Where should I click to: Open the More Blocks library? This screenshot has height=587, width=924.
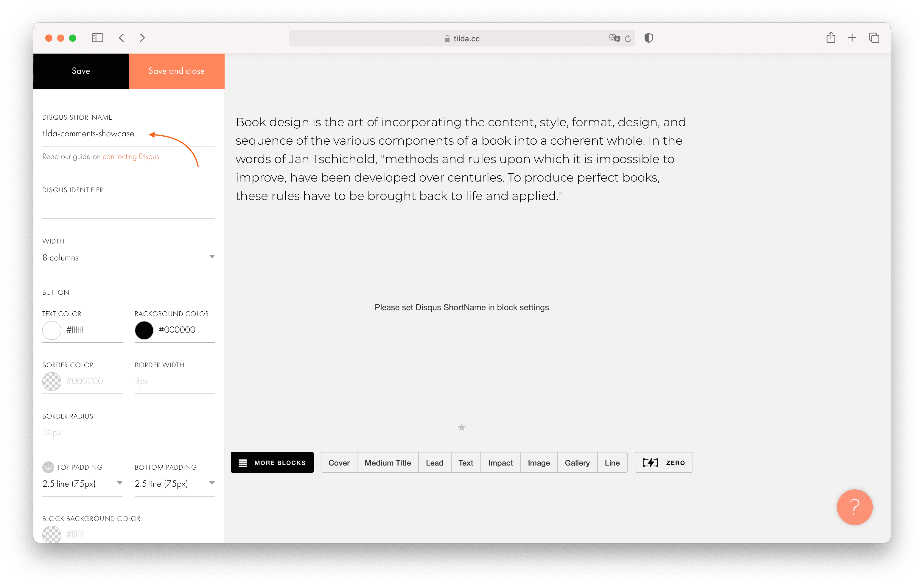click(x=272, y=462)
